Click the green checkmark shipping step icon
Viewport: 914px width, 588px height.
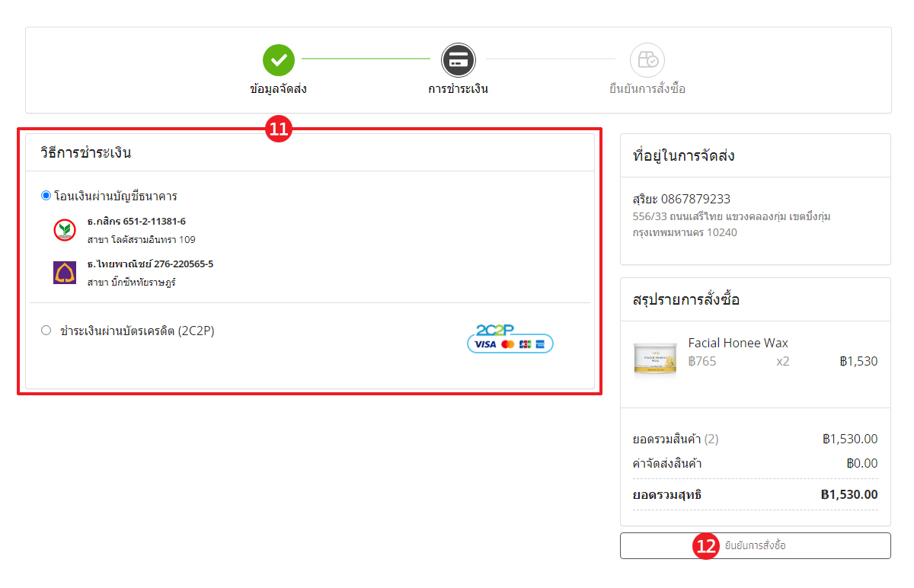tap(279, 59)
